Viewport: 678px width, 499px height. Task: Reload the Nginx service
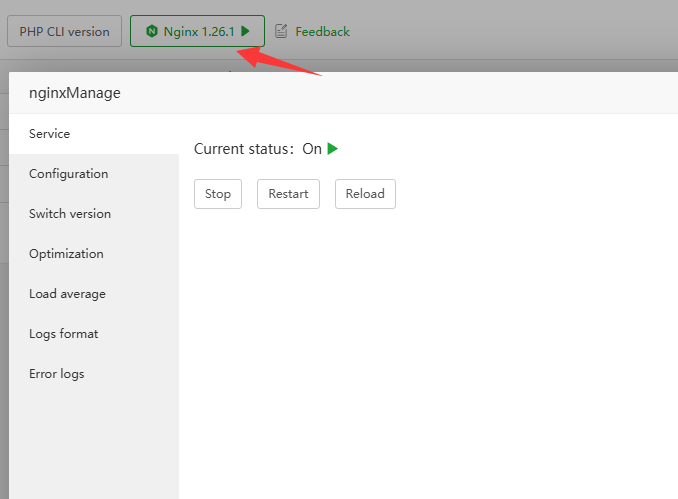365,194
